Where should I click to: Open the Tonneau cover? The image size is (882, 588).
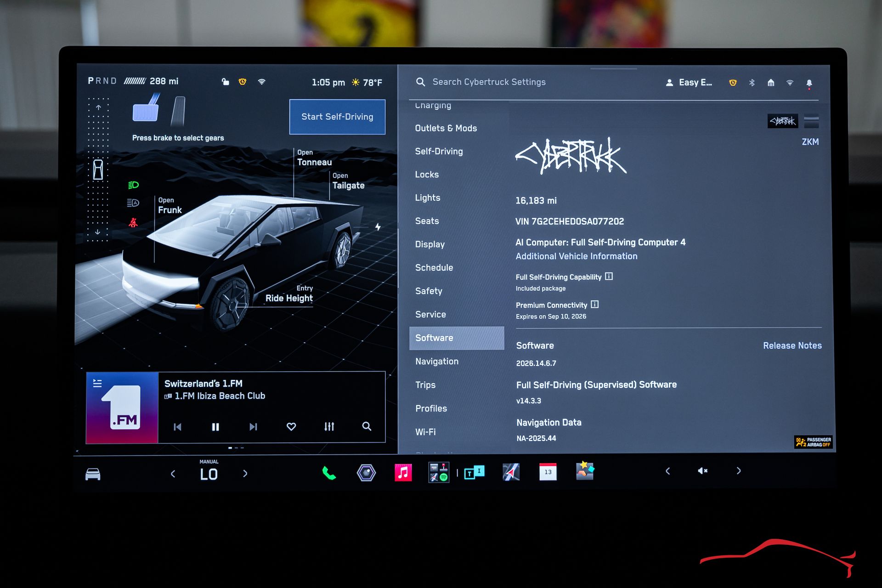pos(314,158)
